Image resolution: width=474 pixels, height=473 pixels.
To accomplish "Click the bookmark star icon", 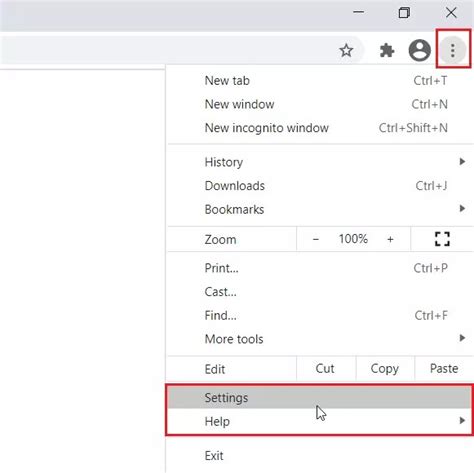I will pos(346,51).
